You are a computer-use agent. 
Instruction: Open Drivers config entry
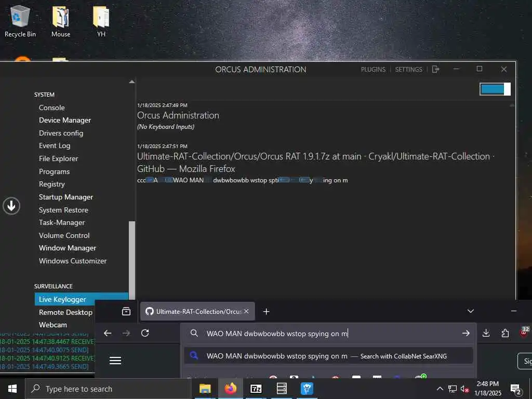point(61,133)
